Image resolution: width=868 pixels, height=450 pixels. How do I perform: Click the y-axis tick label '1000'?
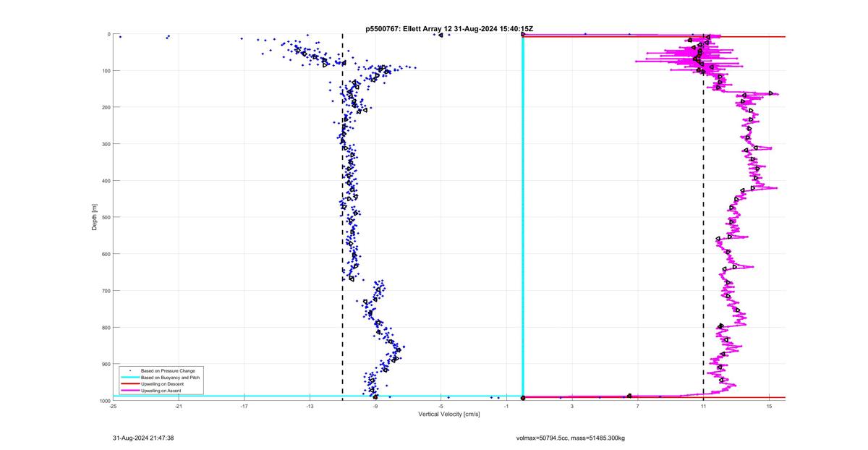[x=104, y=400]
